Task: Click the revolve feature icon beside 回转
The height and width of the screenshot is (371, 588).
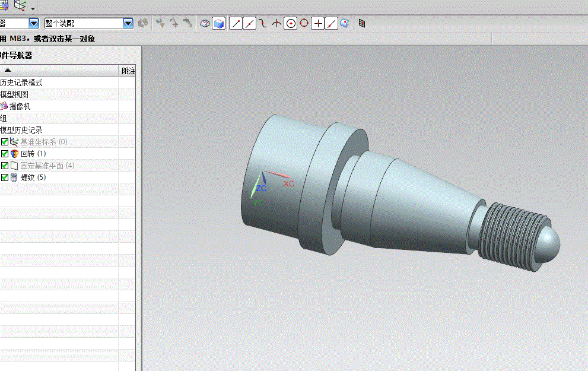Action: tap(14, 154)
